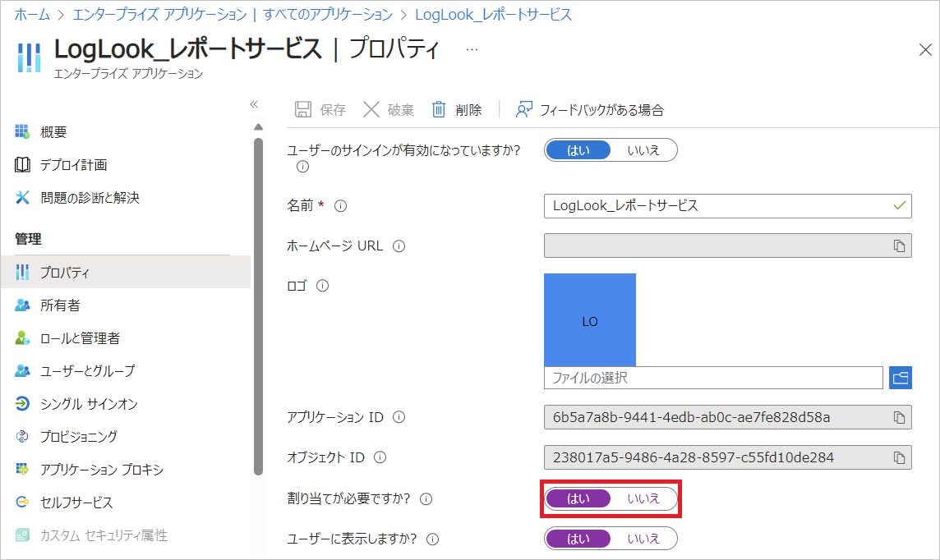
Task: Set user sign-in enabled to いいえ
Action: pos(643,150)
